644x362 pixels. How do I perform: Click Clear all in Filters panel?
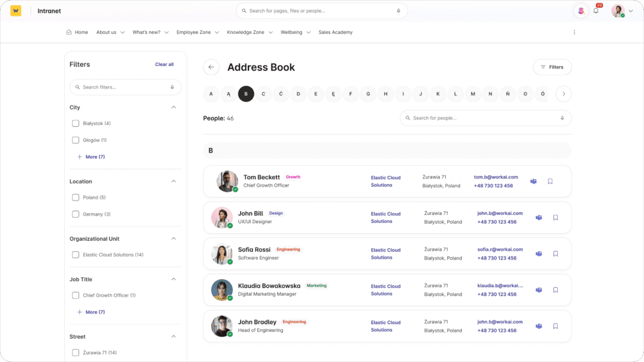(x=164, y=64)
